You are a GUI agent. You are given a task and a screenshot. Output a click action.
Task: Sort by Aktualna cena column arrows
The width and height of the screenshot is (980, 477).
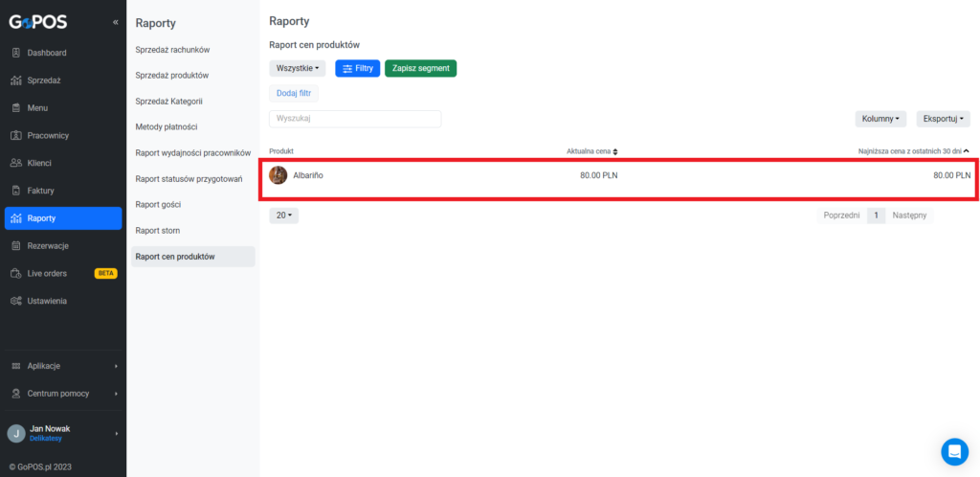(615, 151)
